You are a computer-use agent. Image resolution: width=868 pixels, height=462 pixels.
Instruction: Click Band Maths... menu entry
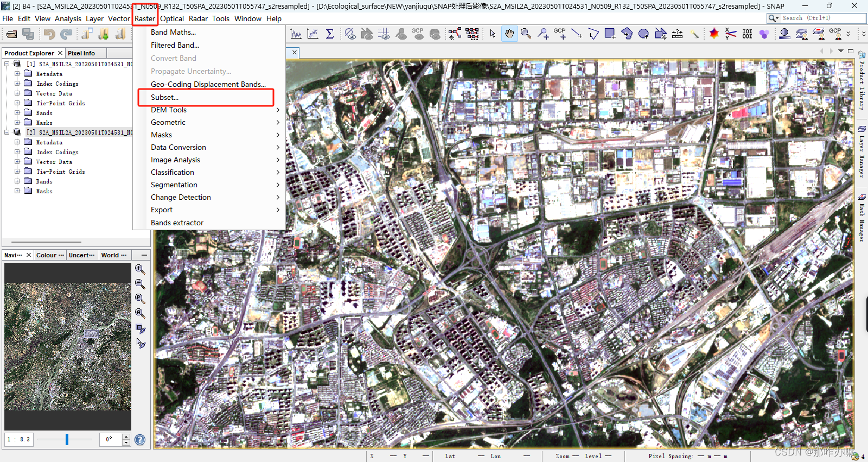pyautogui.click(x=173, y=32)
